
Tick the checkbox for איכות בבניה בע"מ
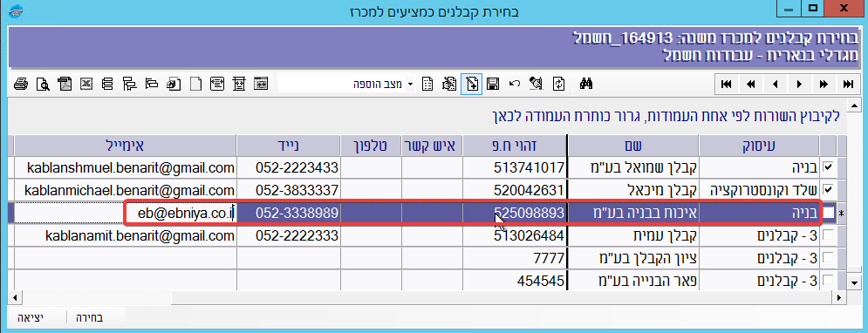[828, 213]
